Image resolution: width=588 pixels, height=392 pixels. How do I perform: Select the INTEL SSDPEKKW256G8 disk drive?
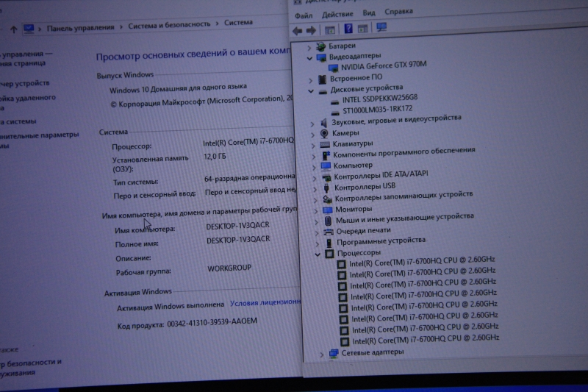379,99
